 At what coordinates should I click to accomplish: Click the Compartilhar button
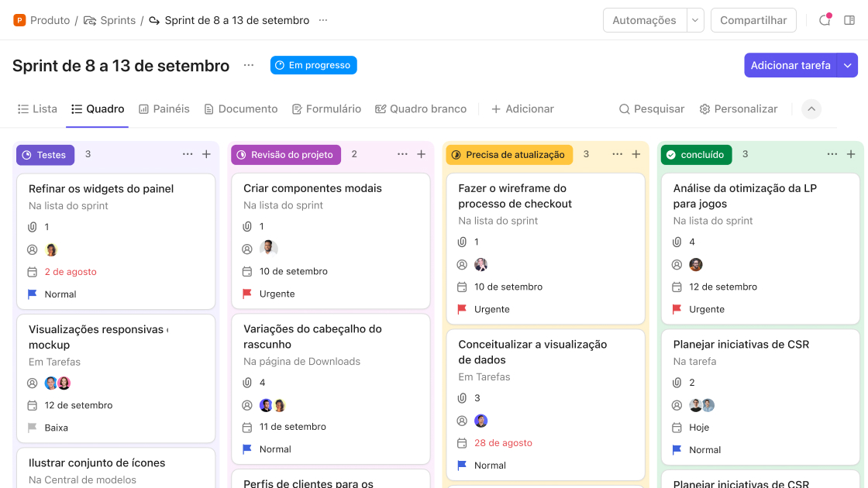point(753,20)
